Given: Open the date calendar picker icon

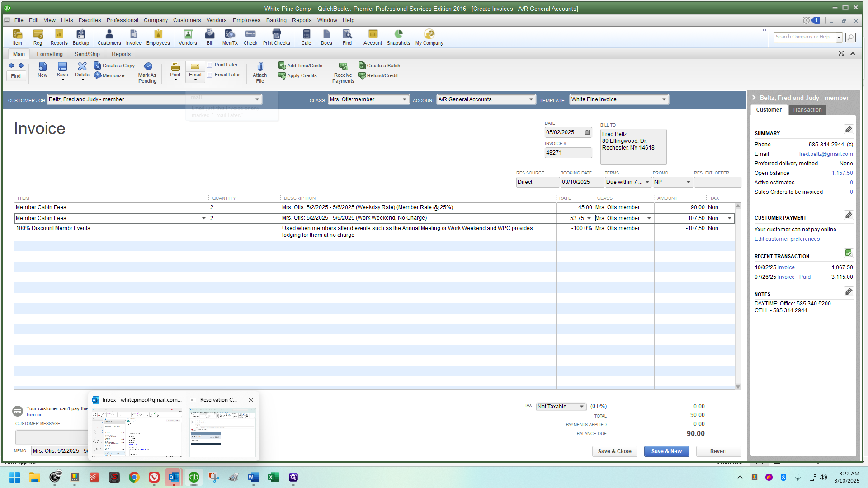Looking at the screenshot, I should click(x=587, y=132).
